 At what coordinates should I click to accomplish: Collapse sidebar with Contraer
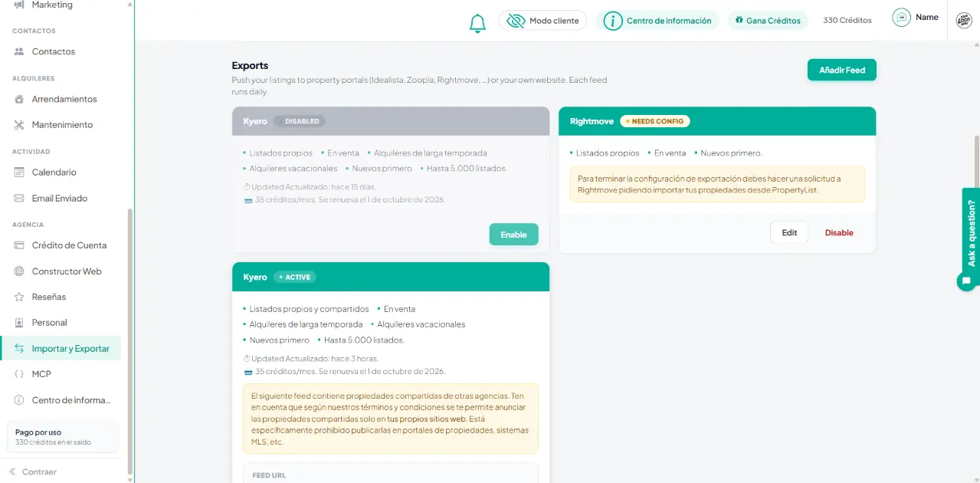[x=33, y=472]
